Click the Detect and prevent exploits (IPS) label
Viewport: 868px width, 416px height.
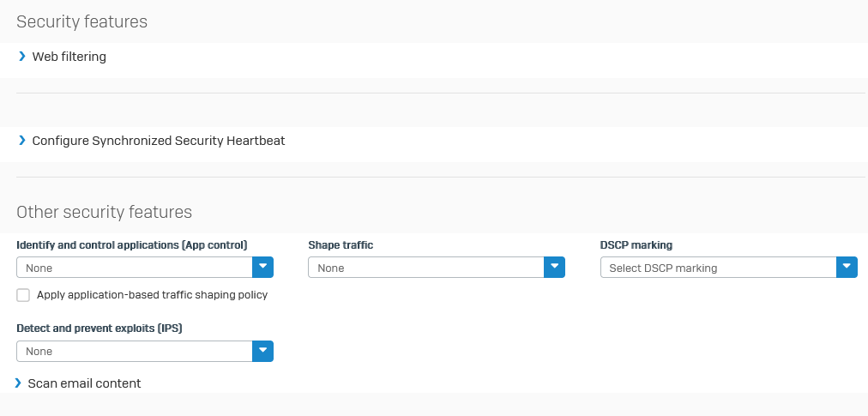(x=99, y=329)
